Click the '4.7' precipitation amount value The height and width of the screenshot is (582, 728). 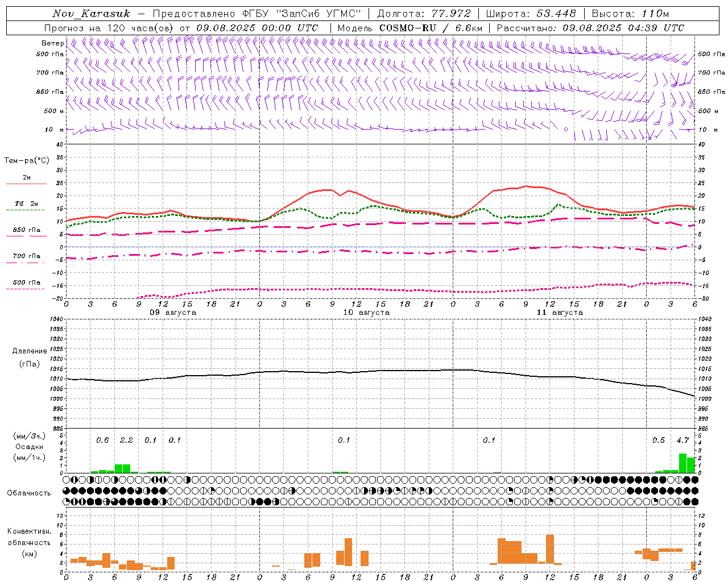click(x=682, y=440)
